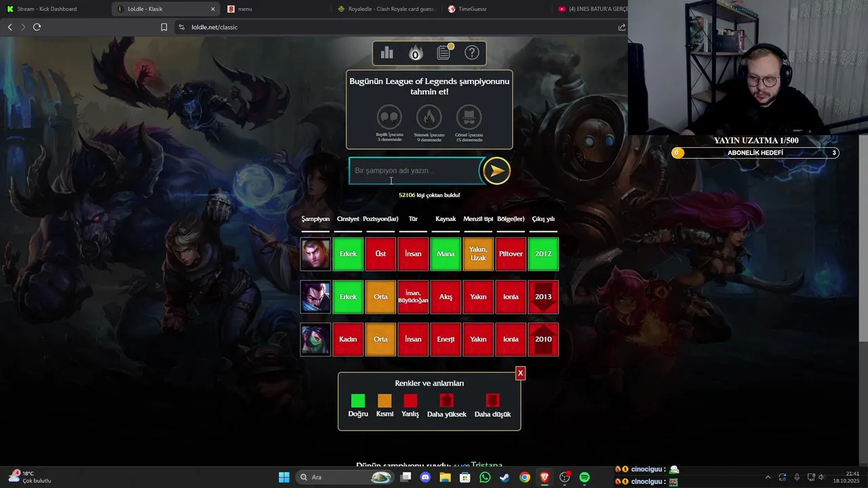Click the Daha düşük arrow swatch
This screenshot has width=868, height=488.
[492, 401]
